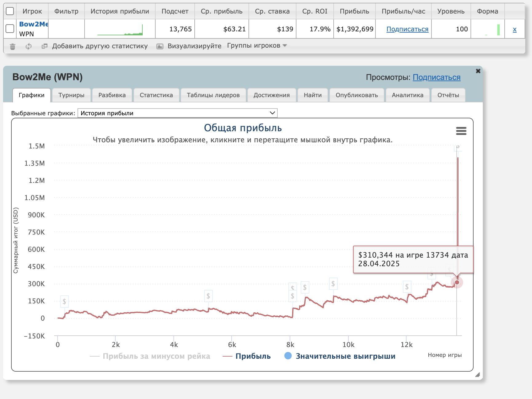The image size is (532, 399).
Task: Click Подписаться link next to Просмотры
Action: coord(436,77)
